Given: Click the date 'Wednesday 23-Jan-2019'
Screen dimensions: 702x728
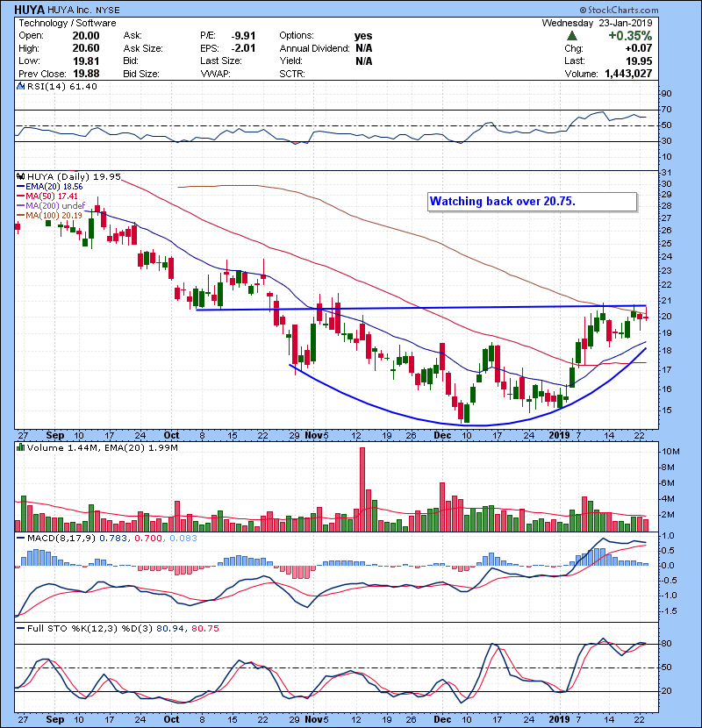Looking at the screenshot, I should tap(597, 23).
